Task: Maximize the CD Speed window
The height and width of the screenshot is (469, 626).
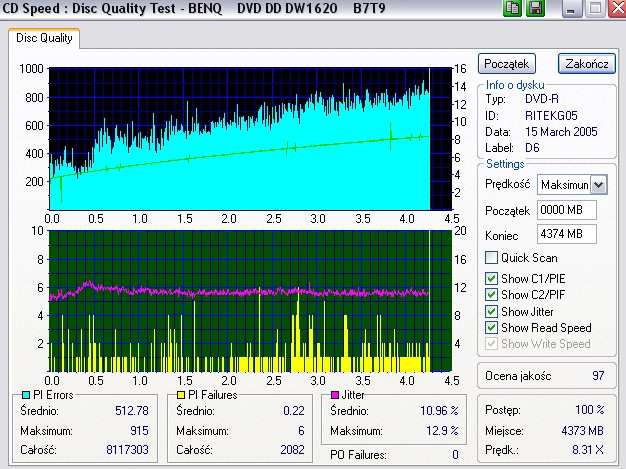Action: [x=595, y=8]
